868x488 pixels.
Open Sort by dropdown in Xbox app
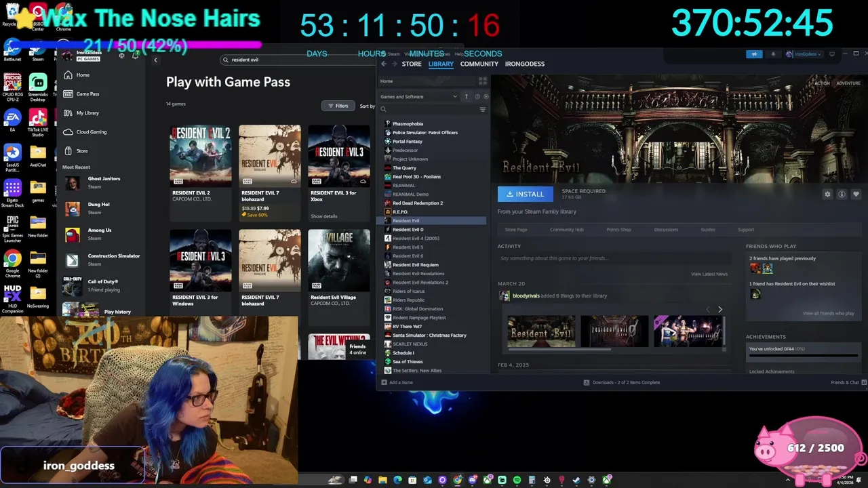click(367, 106)
